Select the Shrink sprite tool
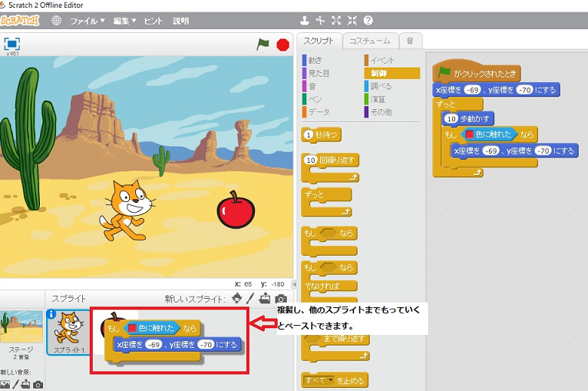 click(352, 20)
